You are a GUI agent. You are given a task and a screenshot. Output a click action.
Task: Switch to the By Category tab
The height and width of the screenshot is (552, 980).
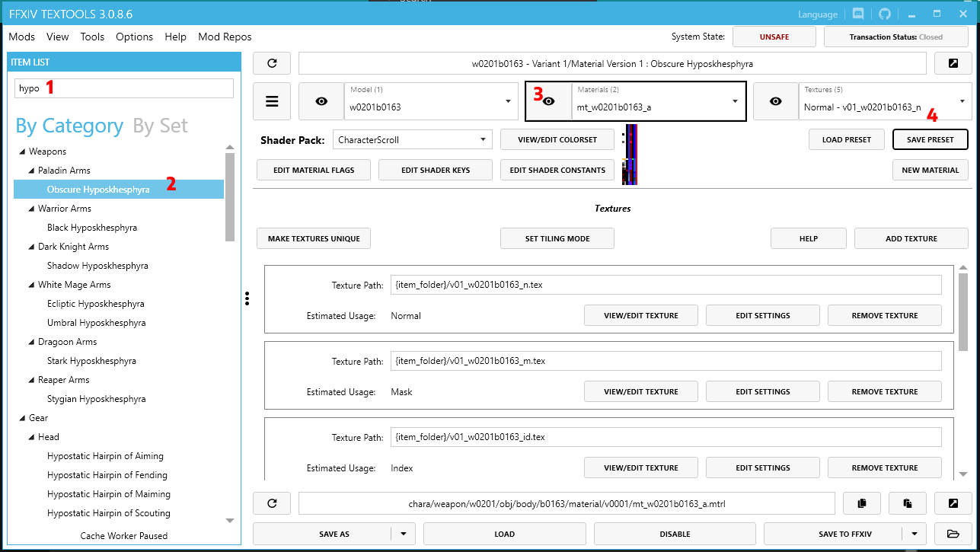click(x=69, y=126)
